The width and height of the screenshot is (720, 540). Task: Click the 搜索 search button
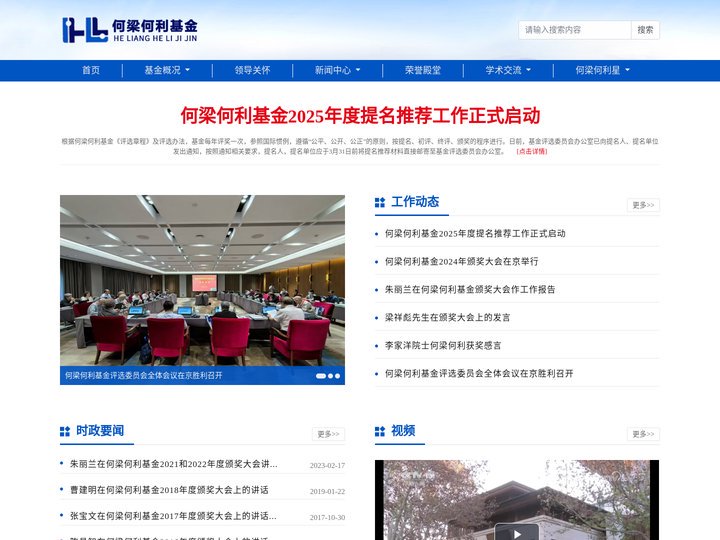(x=645, y=30)
